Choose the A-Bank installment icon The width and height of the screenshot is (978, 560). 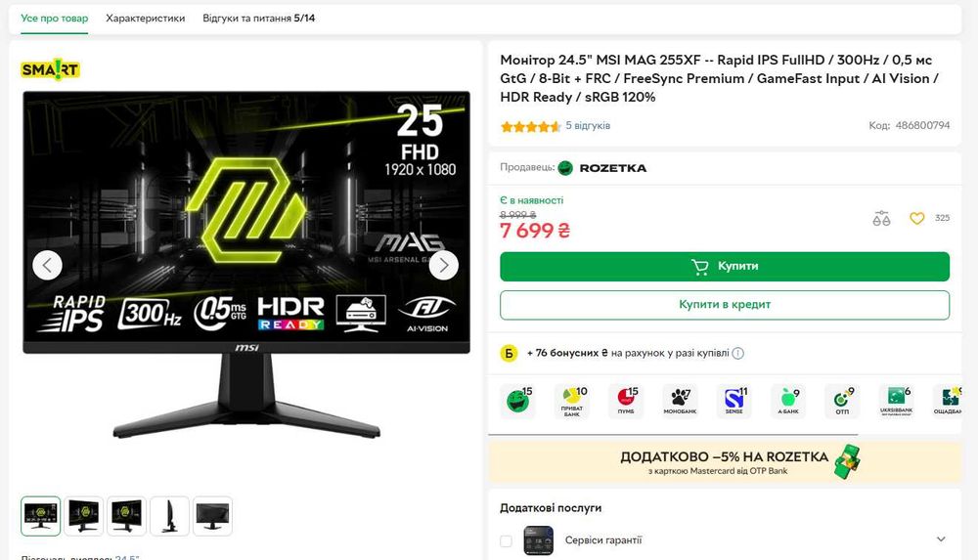pyautogui.click(x=787, y=401)
